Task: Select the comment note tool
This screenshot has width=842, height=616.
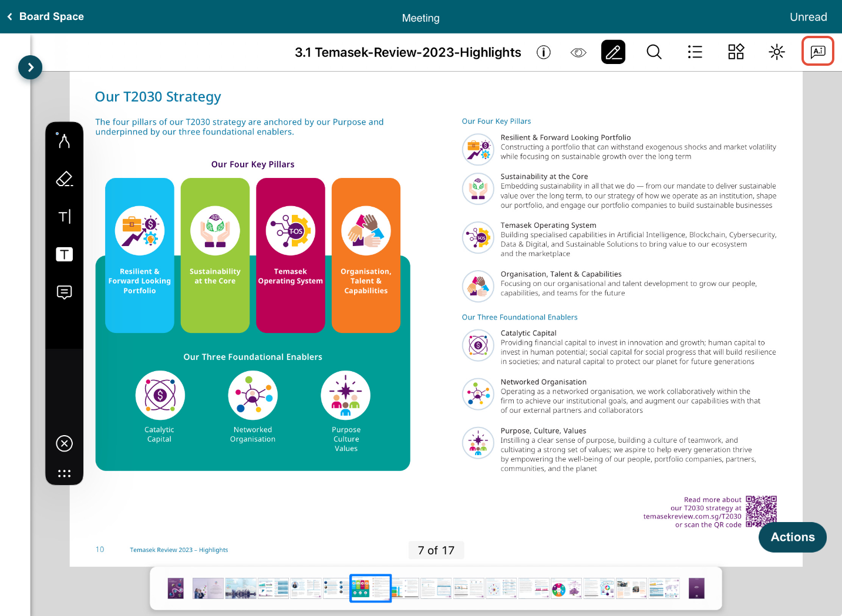Action: tap(64, 292)
